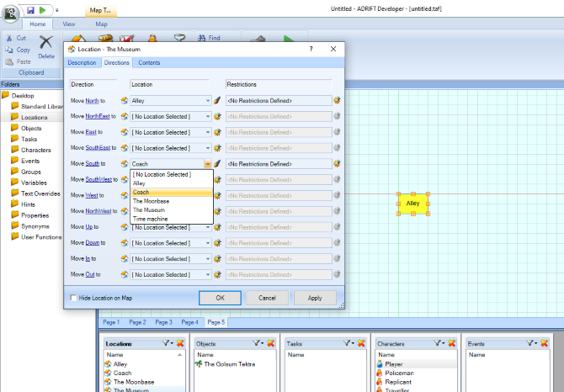Click the Cut scissors icon
The height and width of the screenshot is (392, 564).
tap(8, 38)
